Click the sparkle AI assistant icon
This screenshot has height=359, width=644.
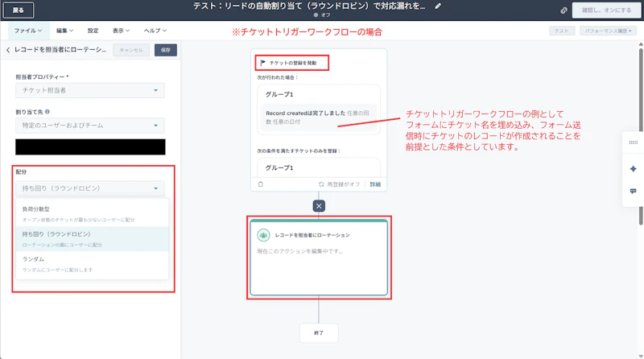click(x=633, y=169)
